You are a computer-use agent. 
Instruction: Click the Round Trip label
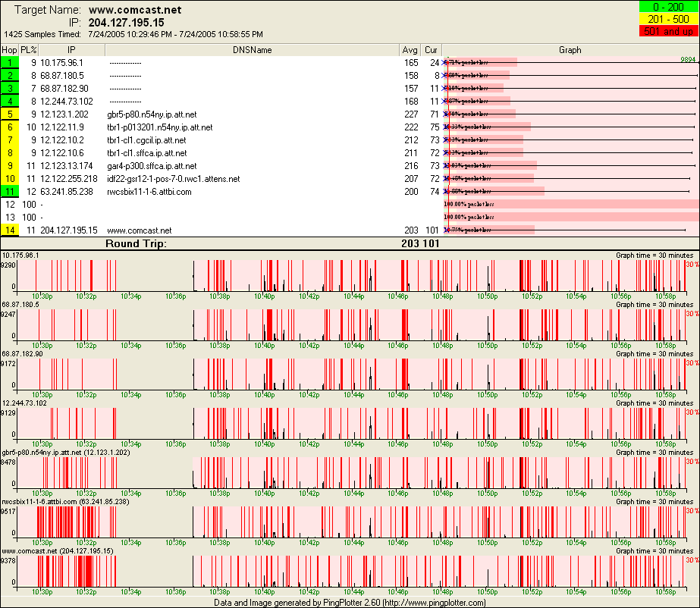click(x=136, y=244)
